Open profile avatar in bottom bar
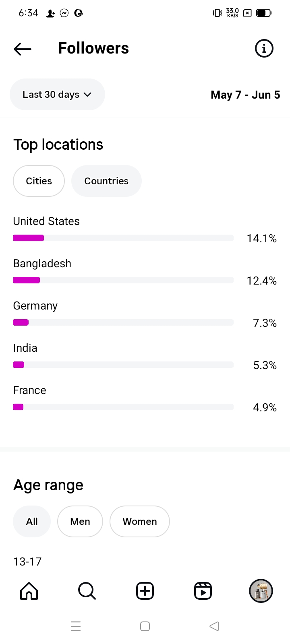 [261, 591]
